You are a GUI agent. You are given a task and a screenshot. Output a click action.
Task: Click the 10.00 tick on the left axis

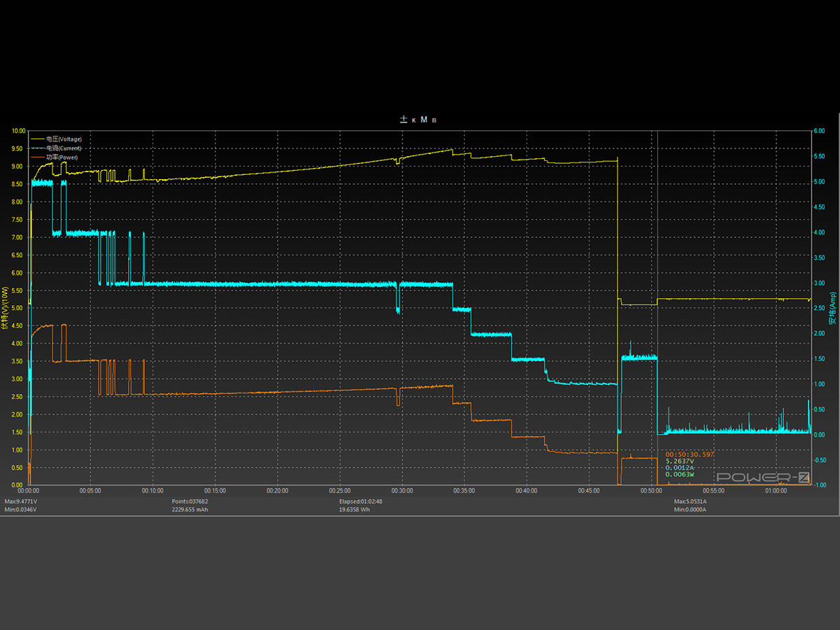tap(18, 131)
